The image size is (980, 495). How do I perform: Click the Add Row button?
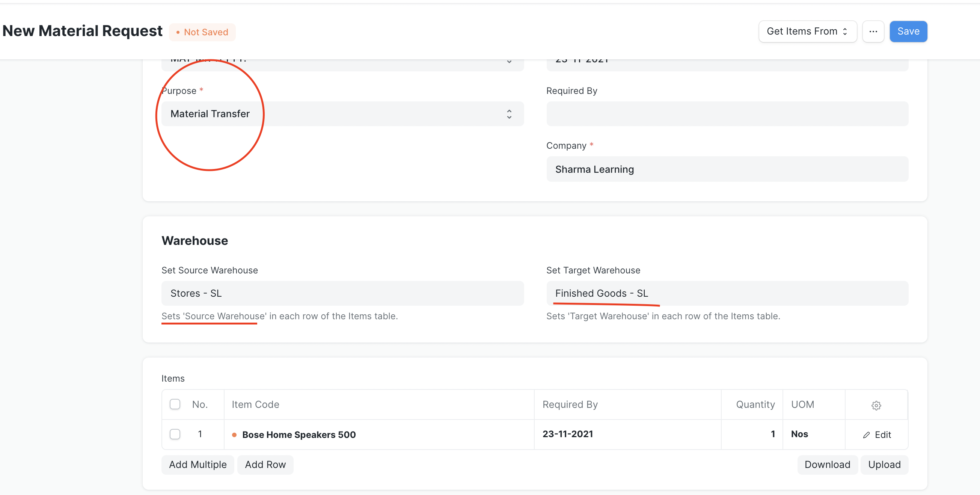coord(265,465)
